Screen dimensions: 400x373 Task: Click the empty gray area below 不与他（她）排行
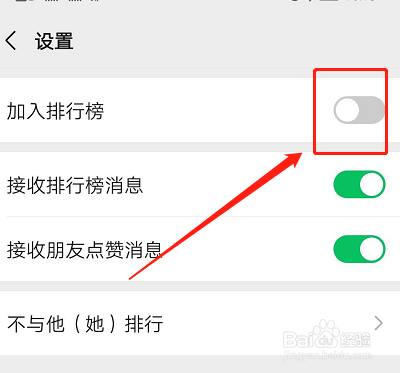click(x=200, y=364)
